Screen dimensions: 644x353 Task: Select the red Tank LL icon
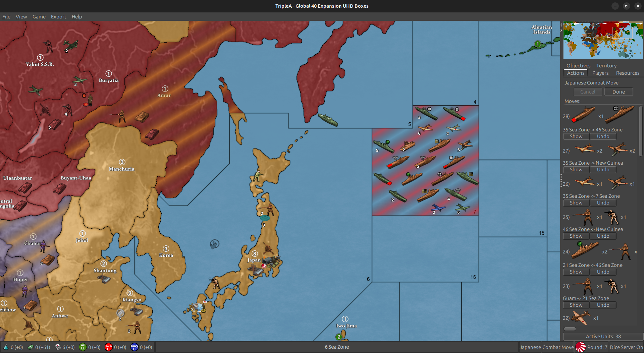click(109, 347)
